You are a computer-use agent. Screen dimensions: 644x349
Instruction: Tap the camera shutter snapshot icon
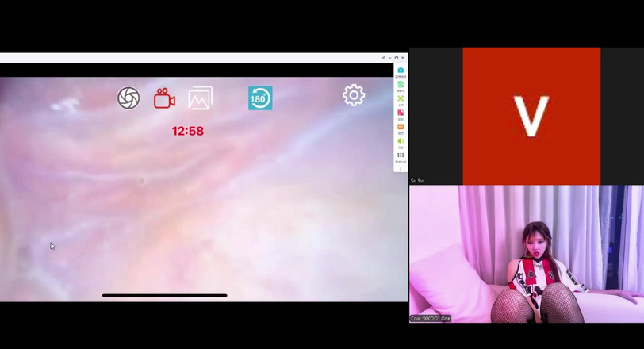point(128,98)
